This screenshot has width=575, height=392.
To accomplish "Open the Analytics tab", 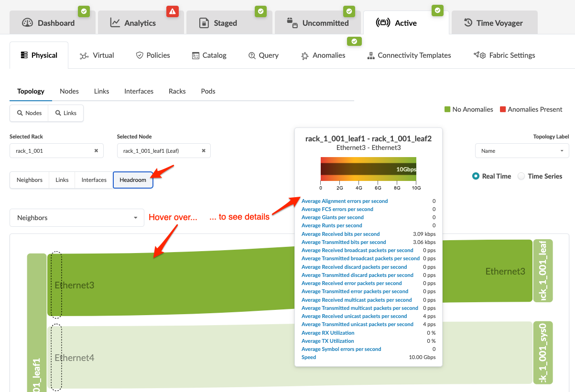I will pos(141,22).
